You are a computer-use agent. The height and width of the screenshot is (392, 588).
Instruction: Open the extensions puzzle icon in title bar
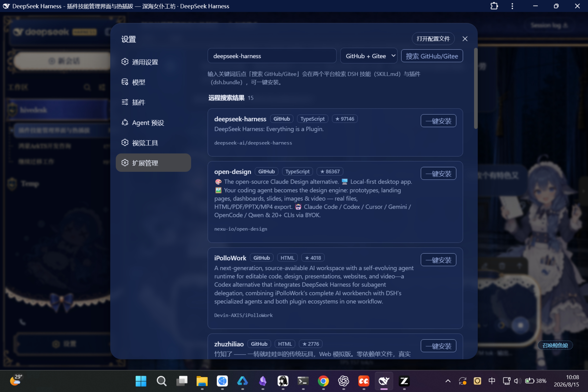pyautogui.click(x=494, y=6)
